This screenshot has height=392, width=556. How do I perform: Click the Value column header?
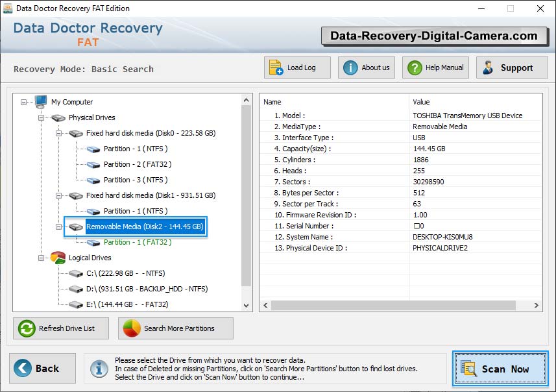pyautogui.click(x=421, y=102)
